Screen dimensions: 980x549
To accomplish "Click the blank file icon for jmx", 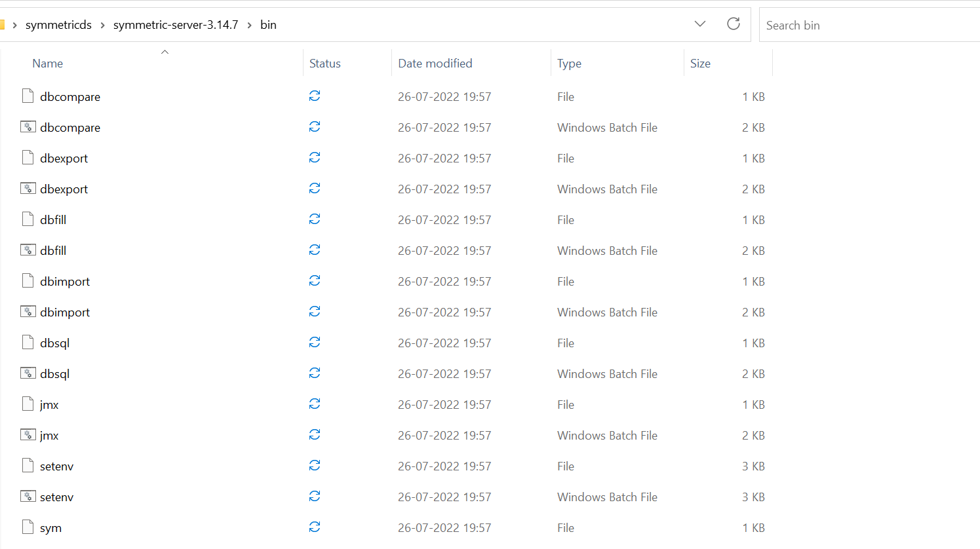I will (x=28, y=404).
